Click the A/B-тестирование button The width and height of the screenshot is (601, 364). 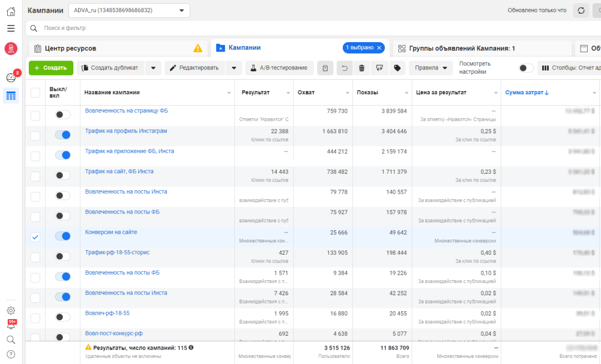(279, 68)
